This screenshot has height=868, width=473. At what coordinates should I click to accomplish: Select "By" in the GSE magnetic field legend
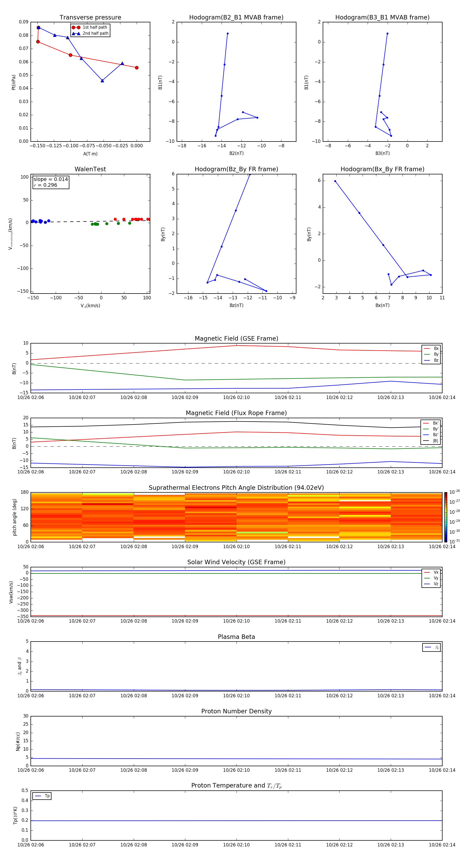coord(431,355)
